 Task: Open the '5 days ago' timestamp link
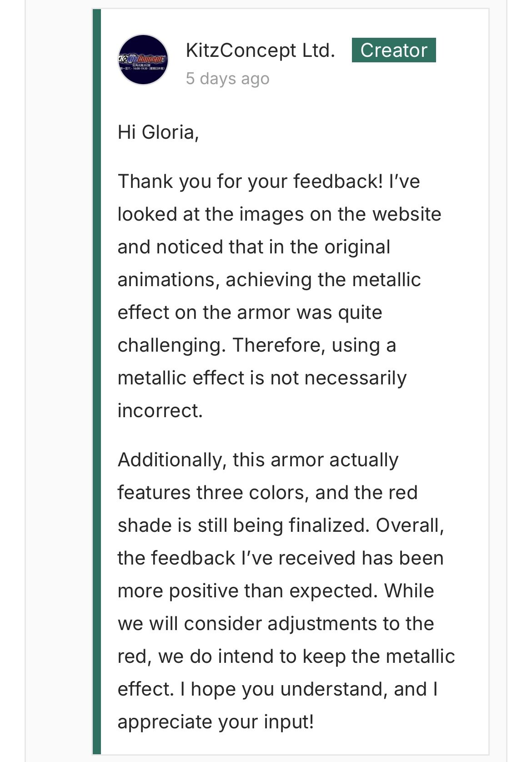[228, 79]
